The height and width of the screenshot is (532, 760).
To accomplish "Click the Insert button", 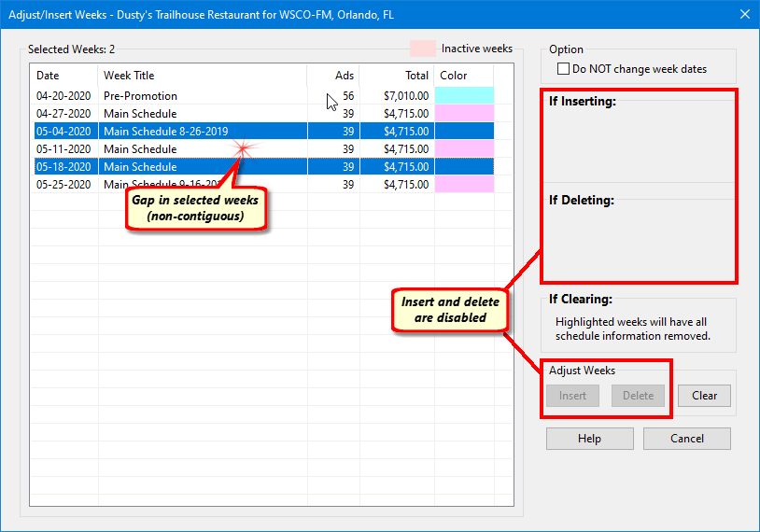I will [572, 396].
